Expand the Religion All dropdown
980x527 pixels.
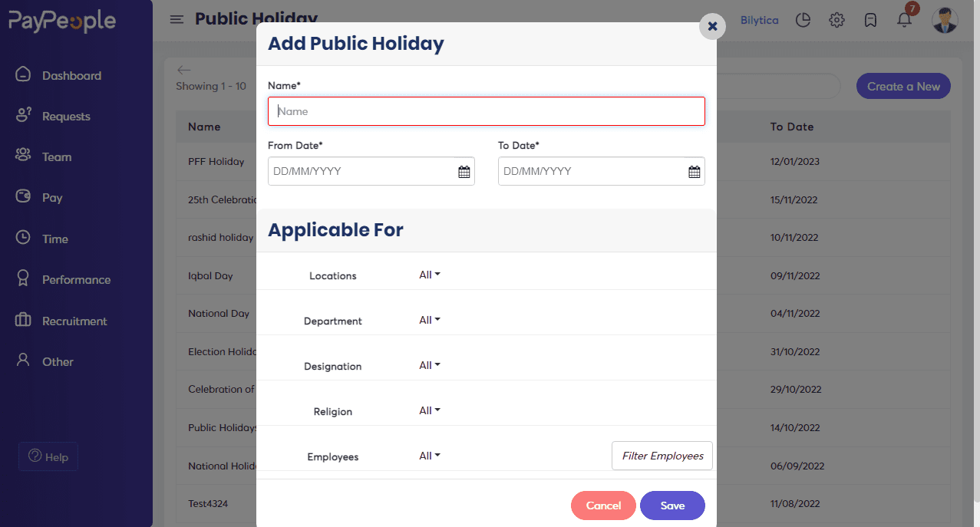coord(430,410)
